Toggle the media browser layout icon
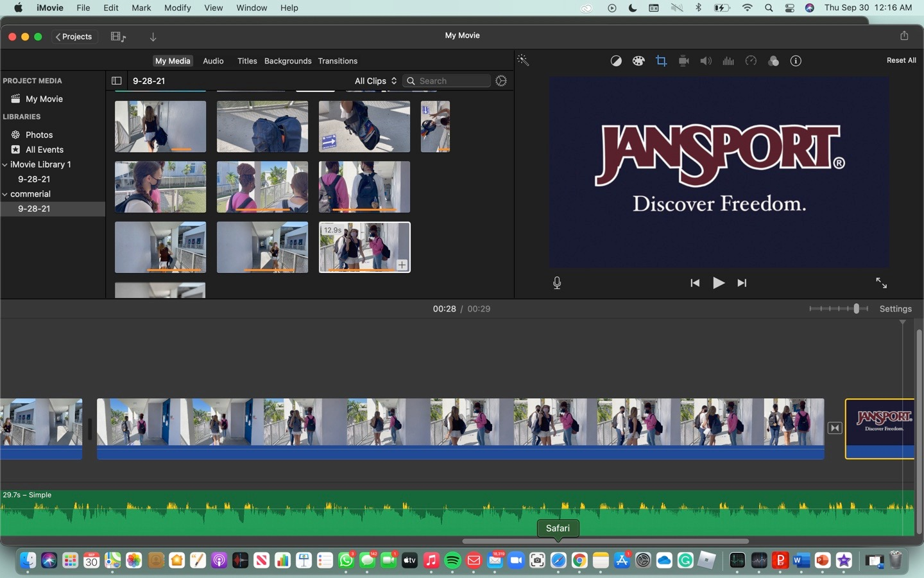Viewport: 924px width, 578px height. (x=118, y=37)
